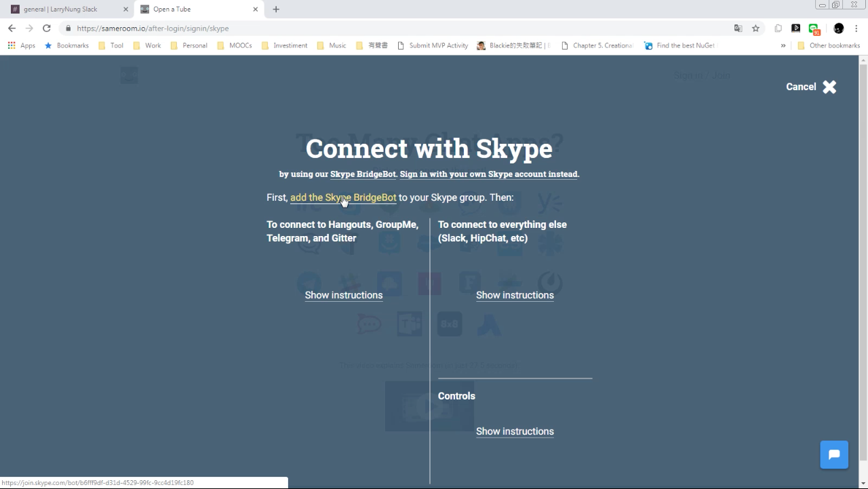The image size is (868, 489).
Task: Open the Chrome profile avatar
Action: 839,28
